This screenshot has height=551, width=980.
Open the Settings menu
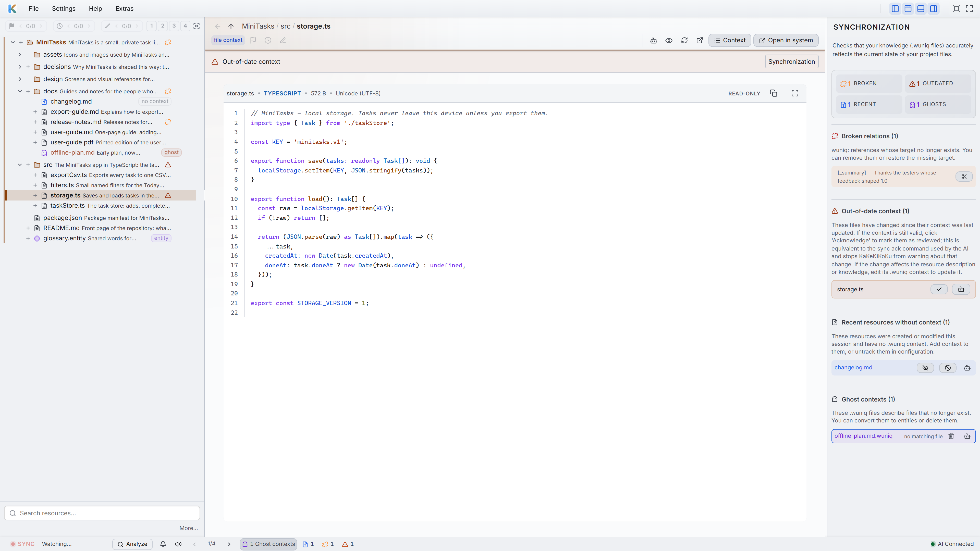[64, 8]
